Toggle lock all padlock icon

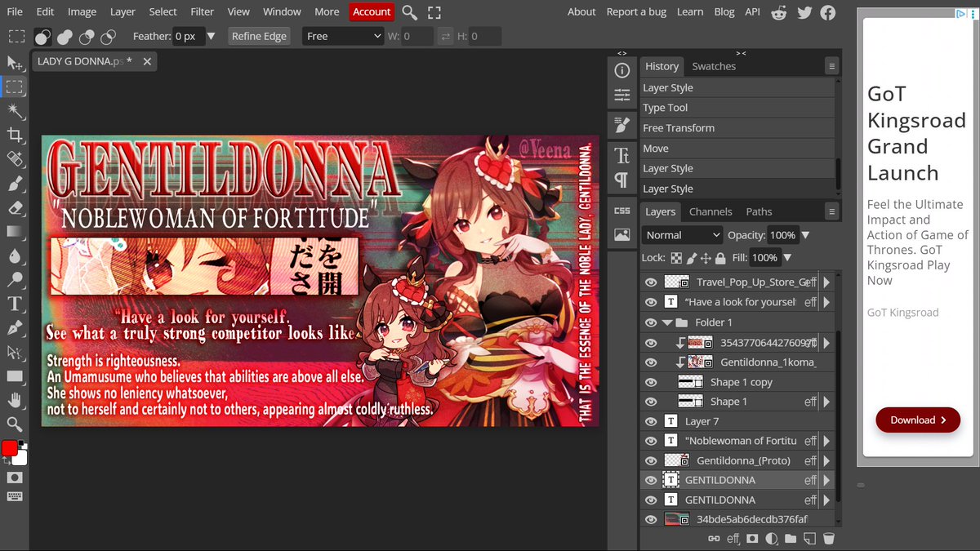(x=720, y=258)
